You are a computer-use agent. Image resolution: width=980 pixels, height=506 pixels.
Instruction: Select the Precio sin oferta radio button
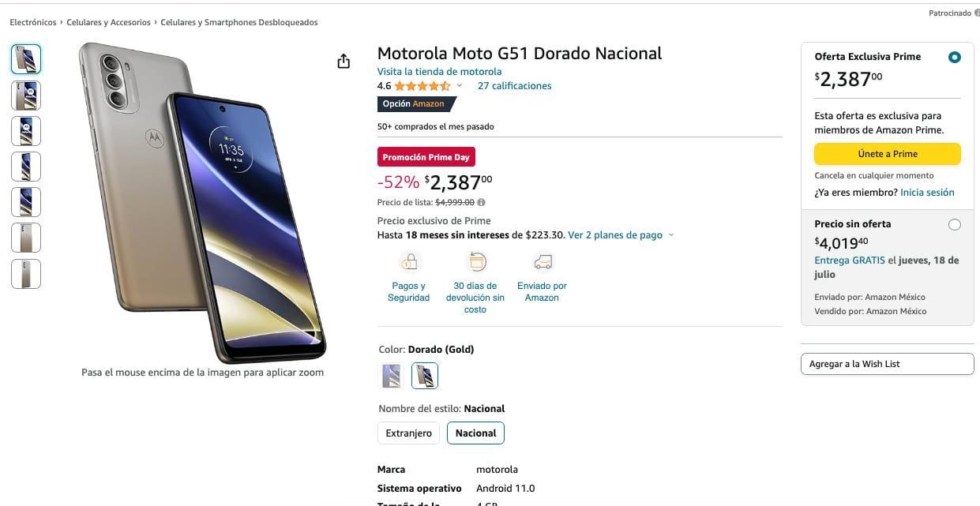pos(955,225)
